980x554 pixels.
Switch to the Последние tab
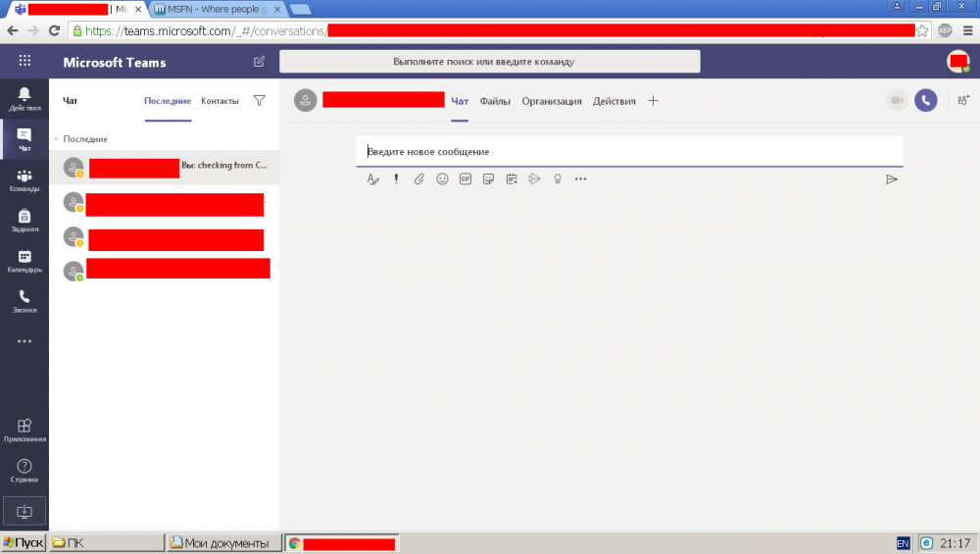point(168,101)
